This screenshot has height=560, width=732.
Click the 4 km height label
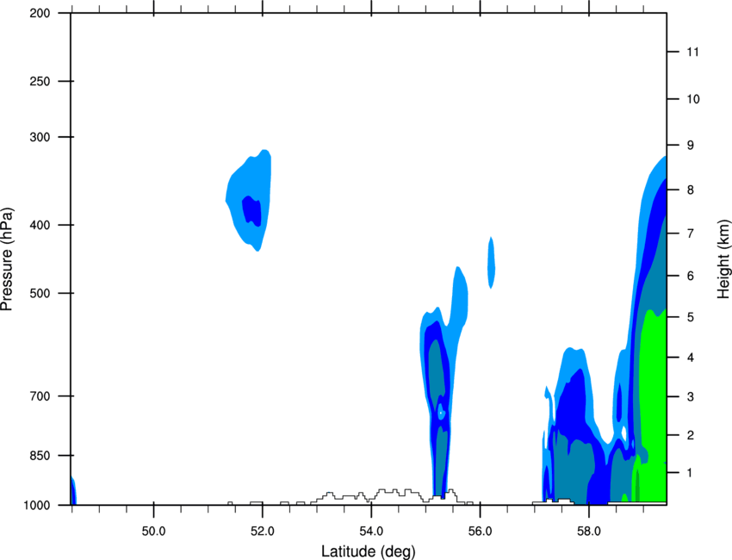point(691,358)
